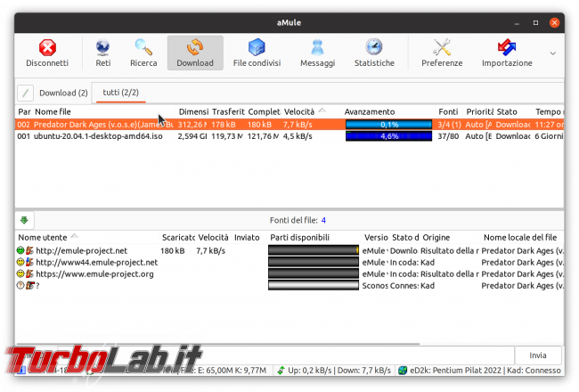Click the Download (2) label
Image resolution: width=579 pixels, height=392 pixels.
click(x=63, y=93)
